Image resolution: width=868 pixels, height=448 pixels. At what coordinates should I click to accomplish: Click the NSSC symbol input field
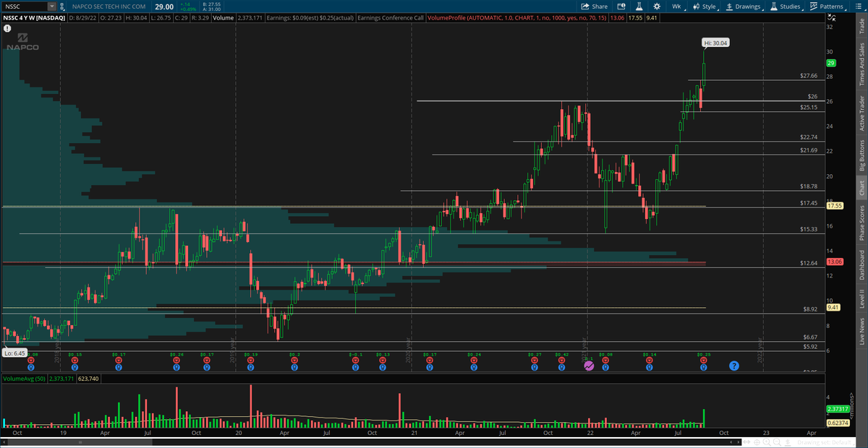[24, 6]
